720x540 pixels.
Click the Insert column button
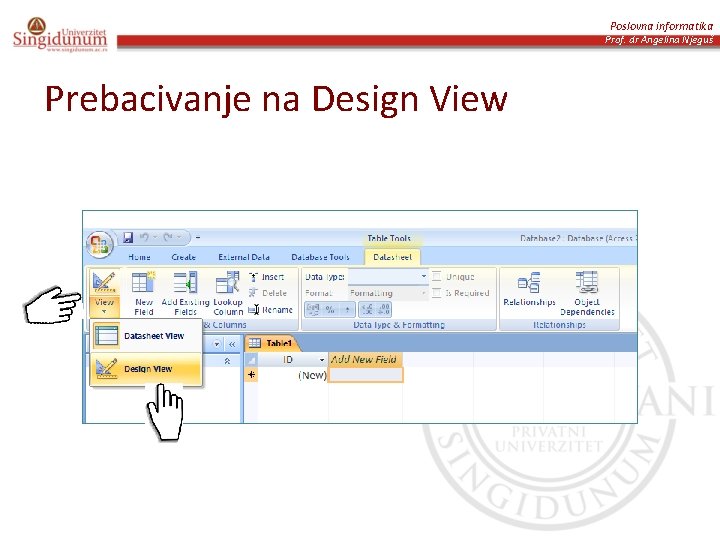click(267, 277)
